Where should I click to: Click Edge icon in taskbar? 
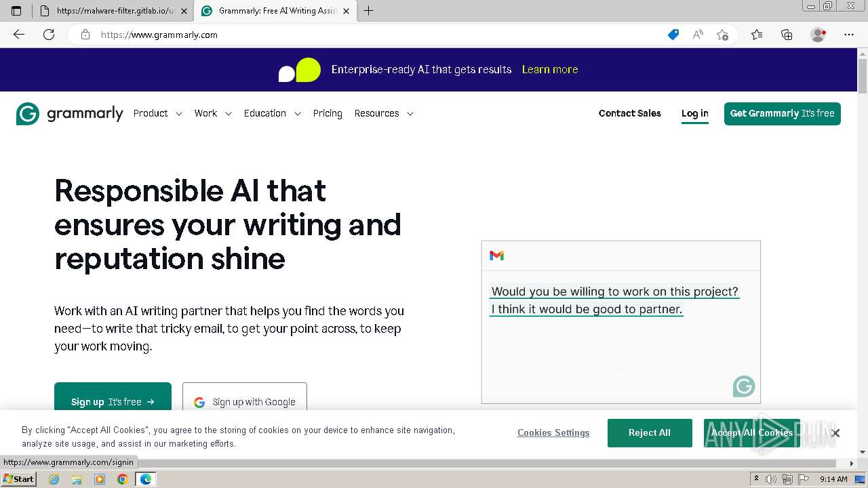tap(146, 479)
